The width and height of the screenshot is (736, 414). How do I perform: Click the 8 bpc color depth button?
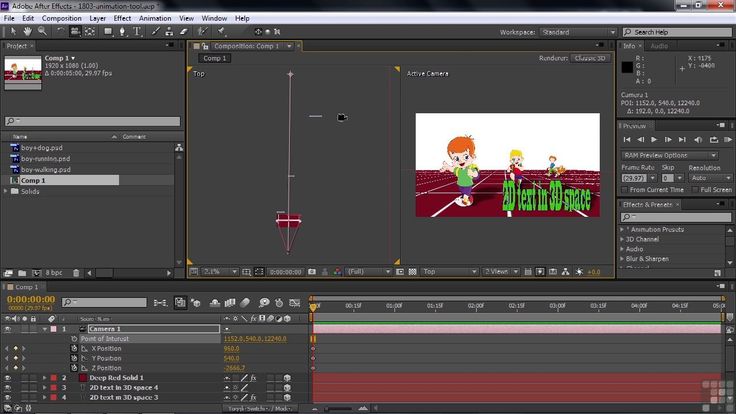pyautogui.click(x=54, y=273)
